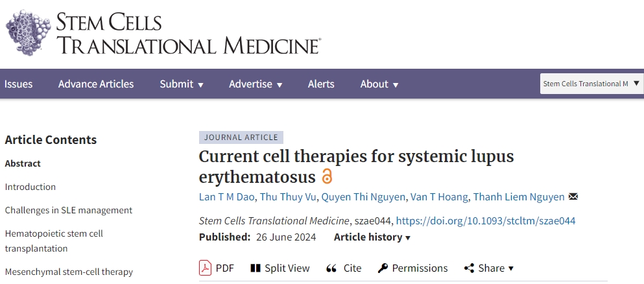Screen dimensions: 644x284
Task: Open the journal search scope dropdown
Action: click(591, 84)
